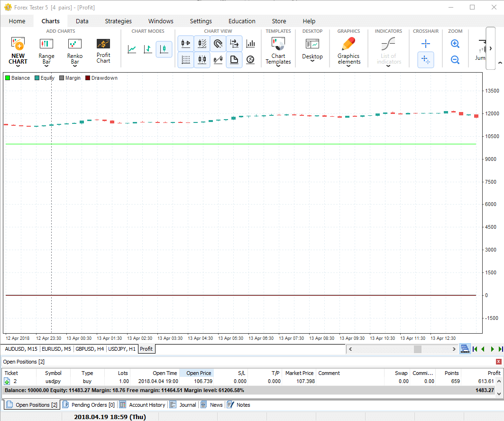This screenshot has height=421, width=504.
Task: Click the Zoom In magnifier icon
Action: [x=455, y=44]
